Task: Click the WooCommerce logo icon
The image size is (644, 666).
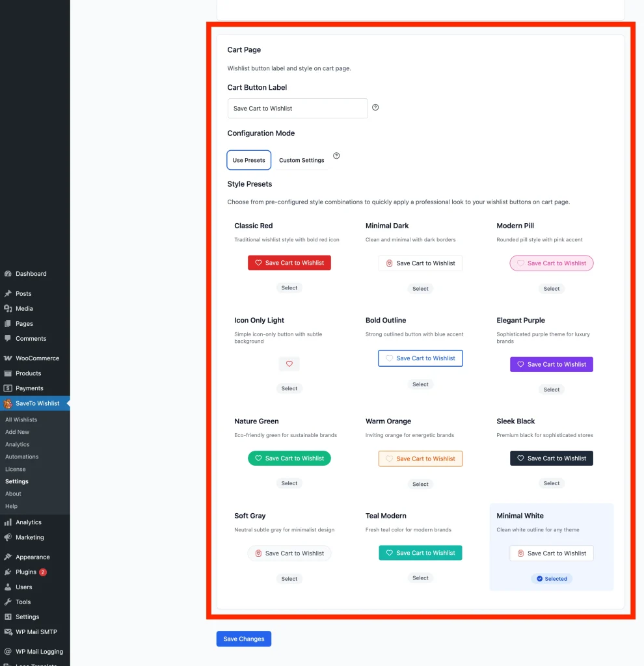Action: 8,358
